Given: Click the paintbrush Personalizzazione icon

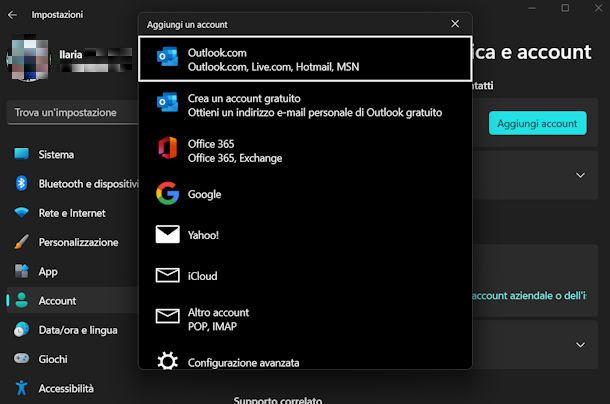Looking at the screenshot, I should 21,242.
